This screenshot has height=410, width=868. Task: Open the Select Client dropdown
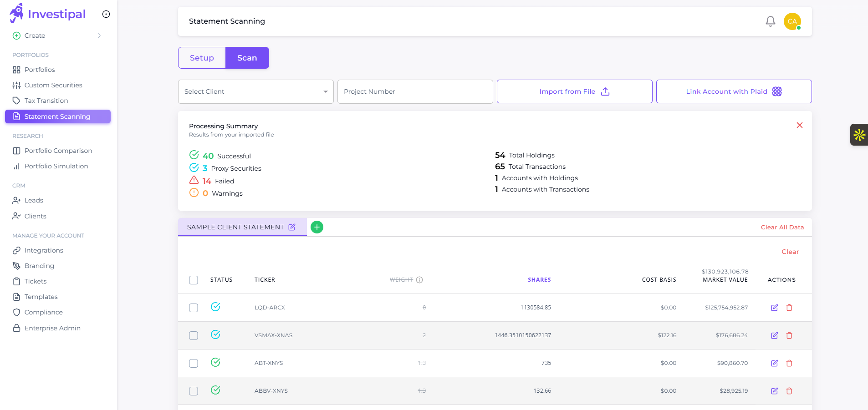point(255,91)
